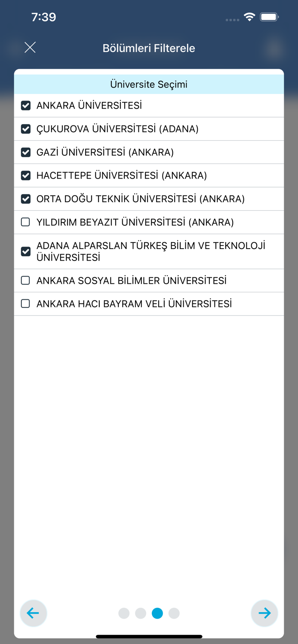Uncheck ADANA ALPARSLAN TÜRKEŞ university checkbox
The width and height of the screenshot is (298, 644).
point(26,252)
